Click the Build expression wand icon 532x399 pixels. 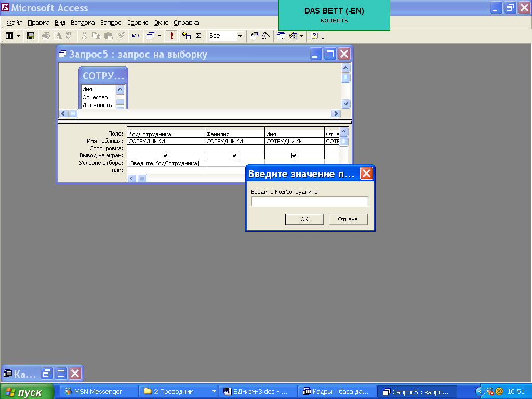(265, 36)
